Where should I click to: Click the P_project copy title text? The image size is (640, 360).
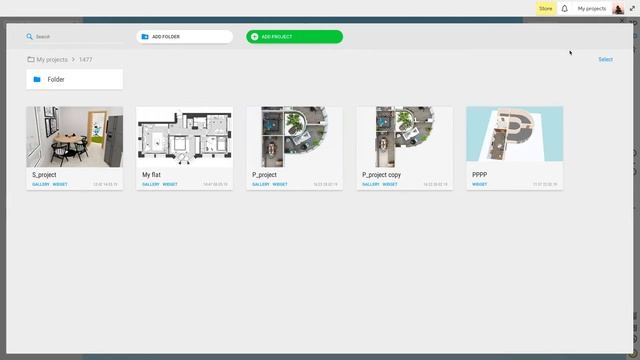pos(381,175)
